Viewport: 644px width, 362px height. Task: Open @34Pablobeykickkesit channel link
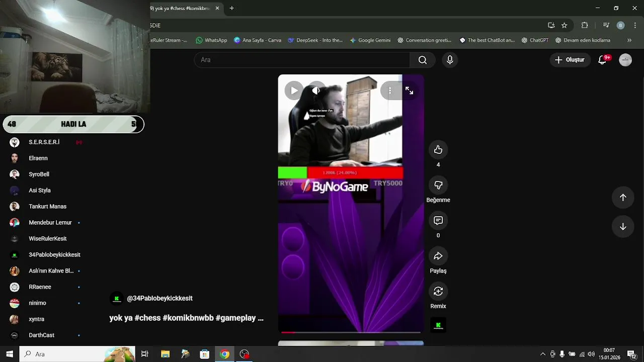tap(159, 298)
